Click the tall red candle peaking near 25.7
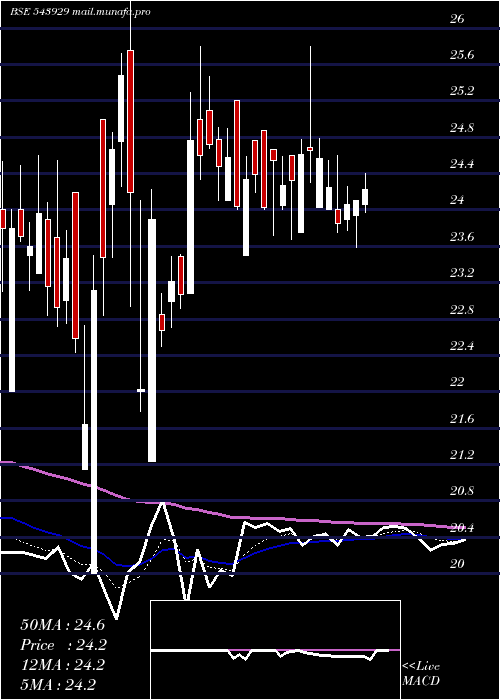 tap(130, 121)
